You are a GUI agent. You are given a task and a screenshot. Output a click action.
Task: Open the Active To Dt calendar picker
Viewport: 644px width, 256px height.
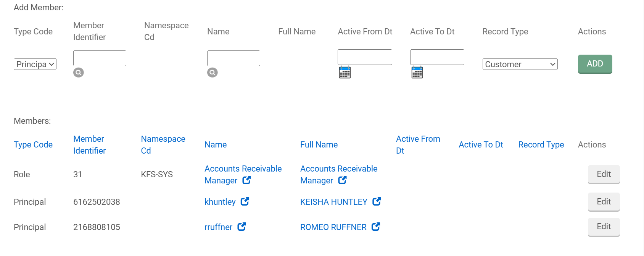tap(417, 72)
